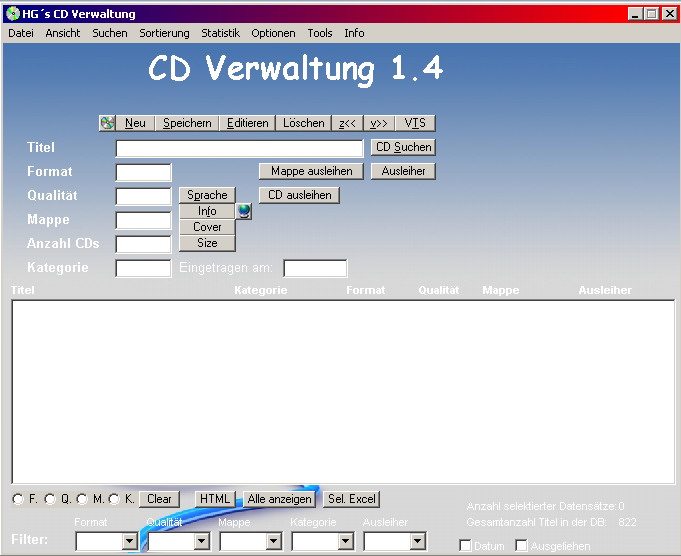Click the Info button beside Mappe field
The width and height of the screenshot is (681, 556).
[207, 211]
